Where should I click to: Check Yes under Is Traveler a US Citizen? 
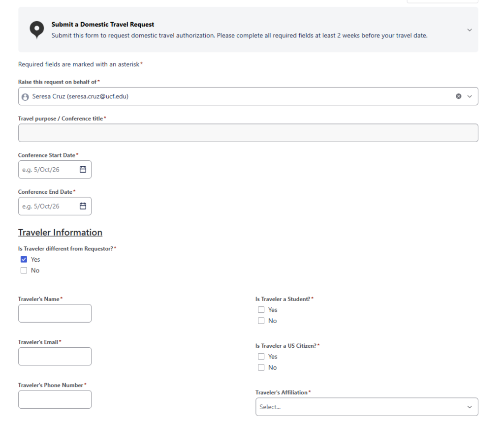tap(261, 357)
